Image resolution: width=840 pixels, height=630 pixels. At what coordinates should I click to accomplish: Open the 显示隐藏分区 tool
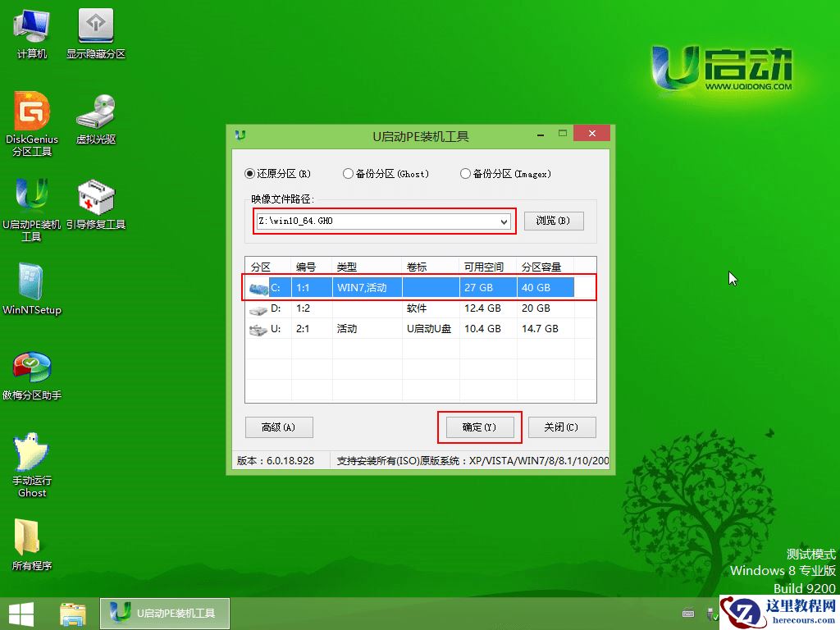94,31
